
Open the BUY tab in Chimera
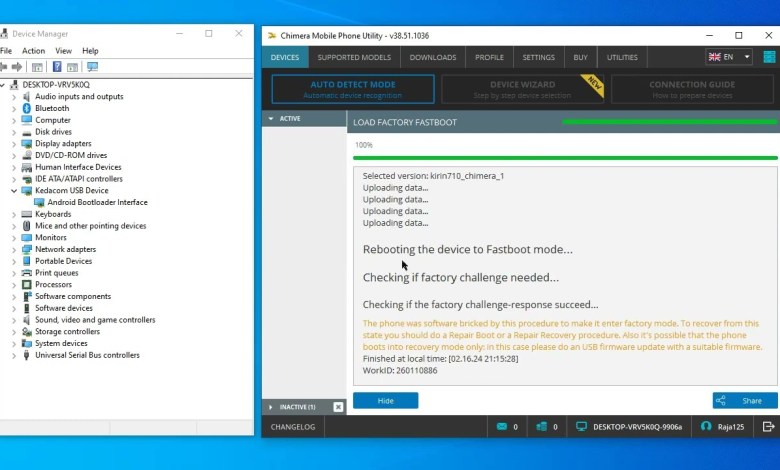tap(581, 57)
